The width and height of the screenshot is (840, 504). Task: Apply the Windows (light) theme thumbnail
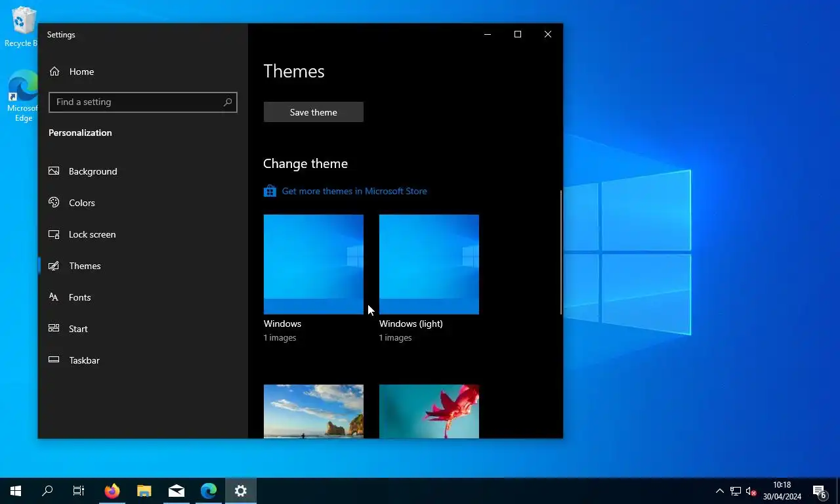tap(429, 264)
